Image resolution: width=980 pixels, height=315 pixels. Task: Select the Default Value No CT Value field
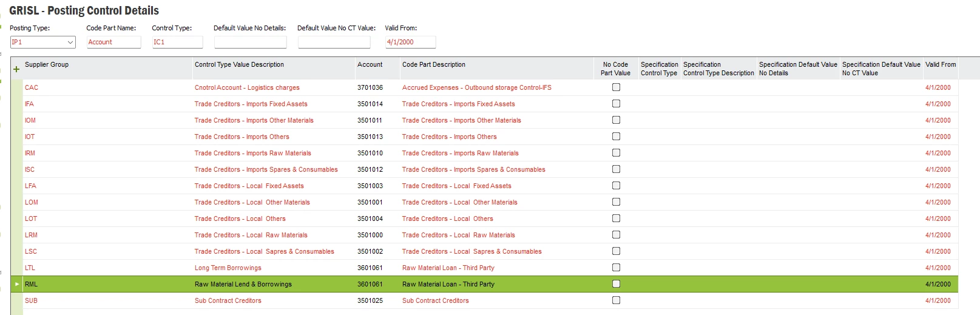[334, 42]
